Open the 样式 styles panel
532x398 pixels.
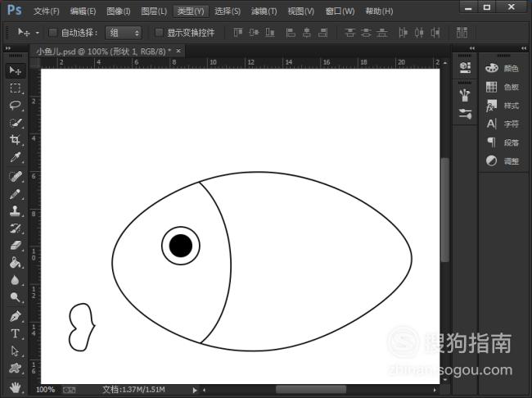tap(502, 106)
